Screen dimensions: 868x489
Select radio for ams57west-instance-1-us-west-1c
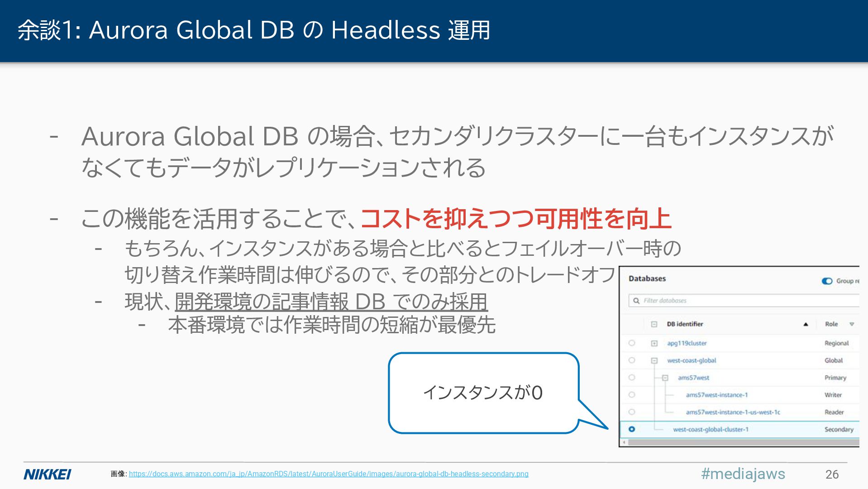632,412
